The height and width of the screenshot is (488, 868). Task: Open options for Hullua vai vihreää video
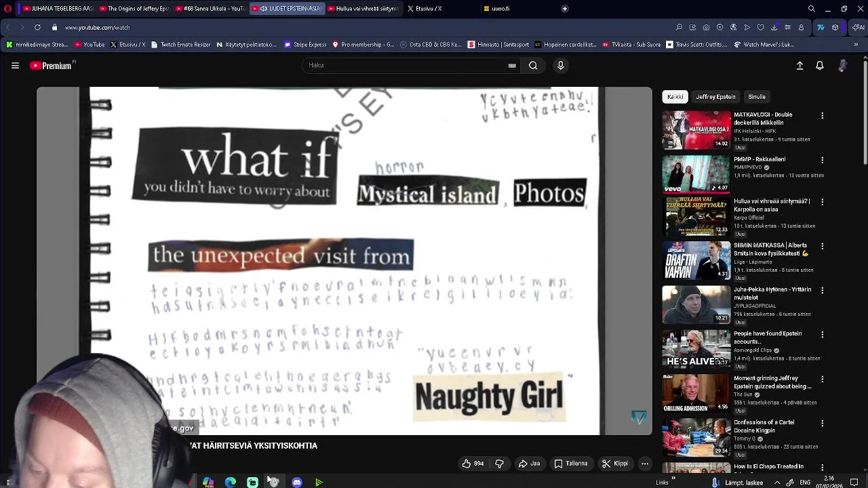(x=822, y=203)
